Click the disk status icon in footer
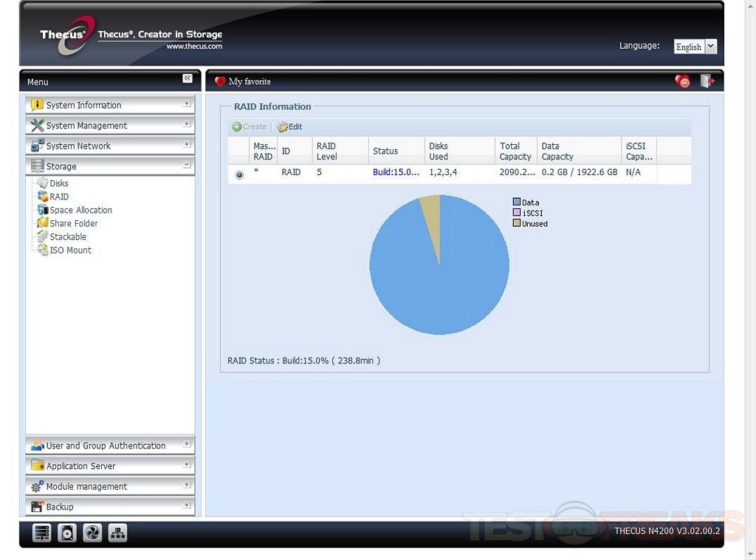756x560 pixels. coord(67,533)
